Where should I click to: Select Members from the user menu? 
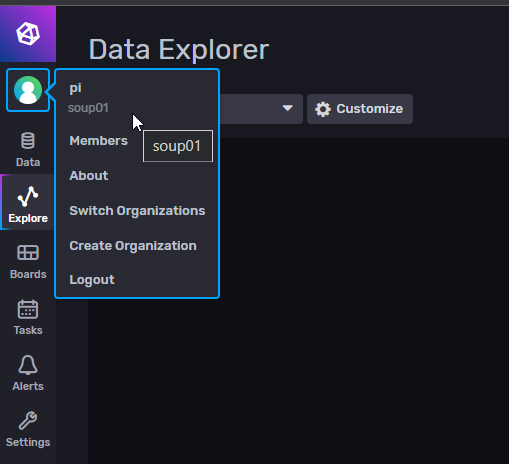98,141
